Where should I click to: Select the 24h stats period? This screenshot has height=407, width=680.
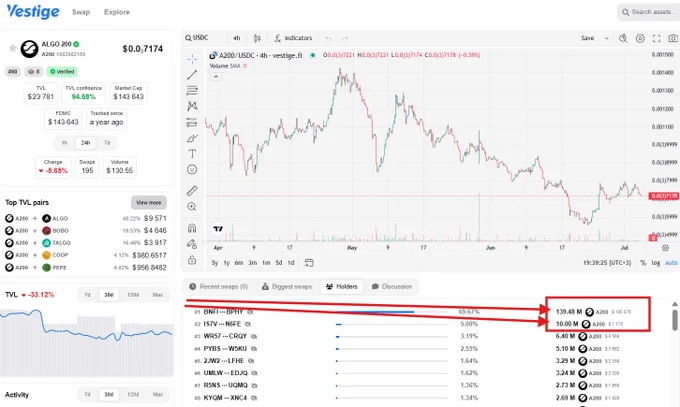pos(85,143)
